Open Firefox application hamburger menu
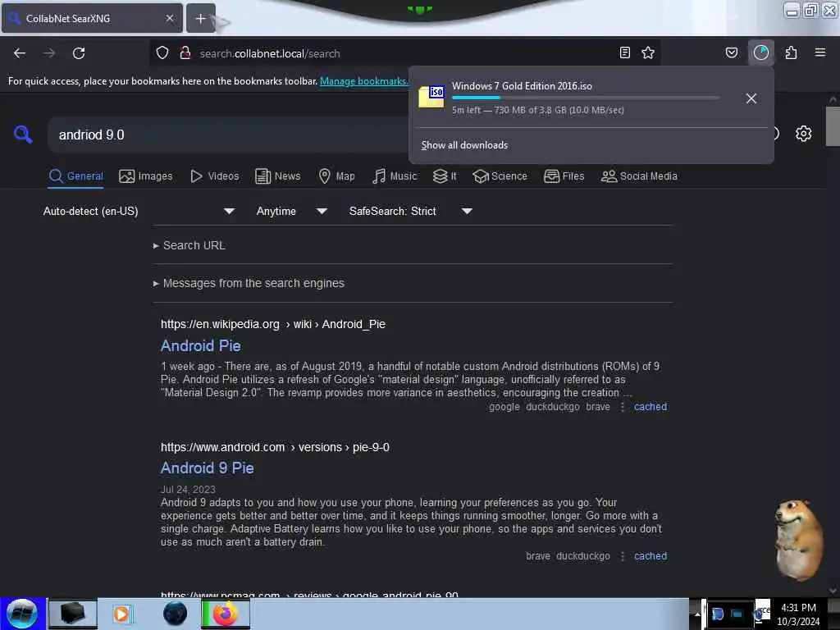This screenshot has width=840, height=630. [820, 52]
